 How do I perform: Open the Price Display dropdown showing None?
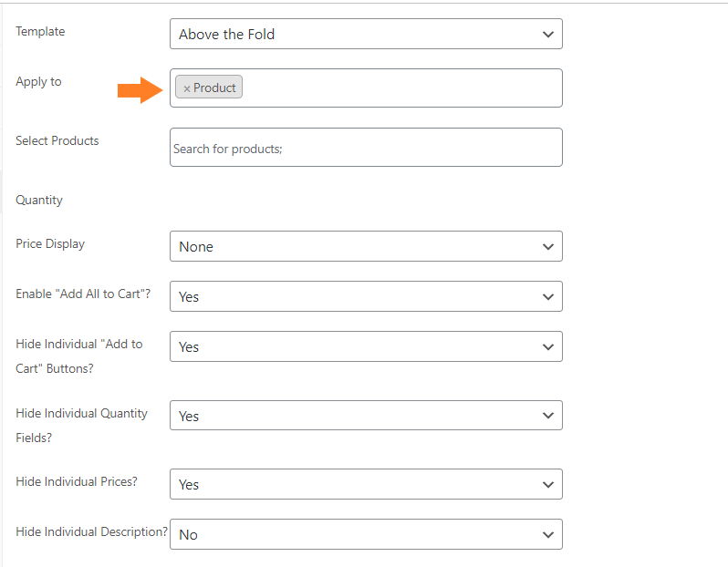click(x=366, y=246)
